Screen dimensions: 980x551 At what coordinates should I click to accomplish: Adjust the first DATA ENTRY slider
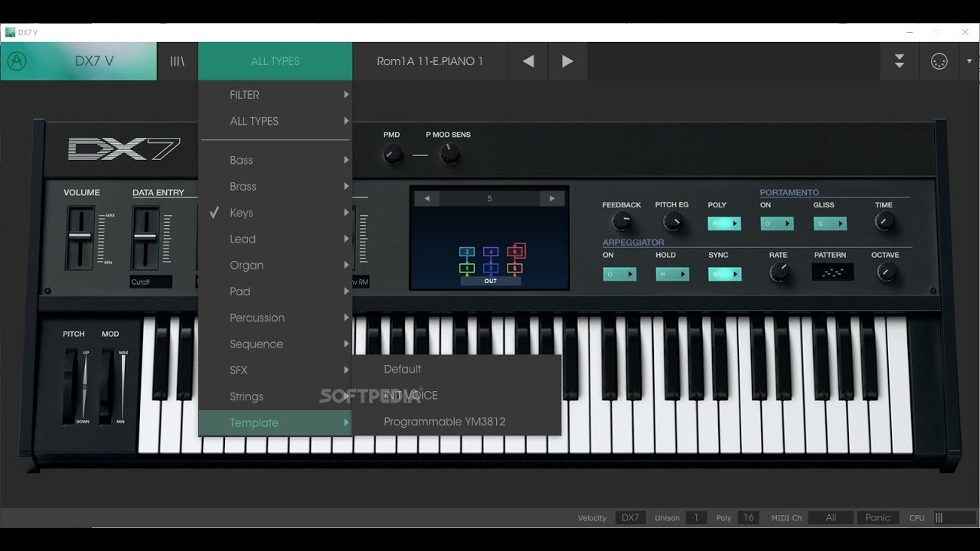coord(145,237)
